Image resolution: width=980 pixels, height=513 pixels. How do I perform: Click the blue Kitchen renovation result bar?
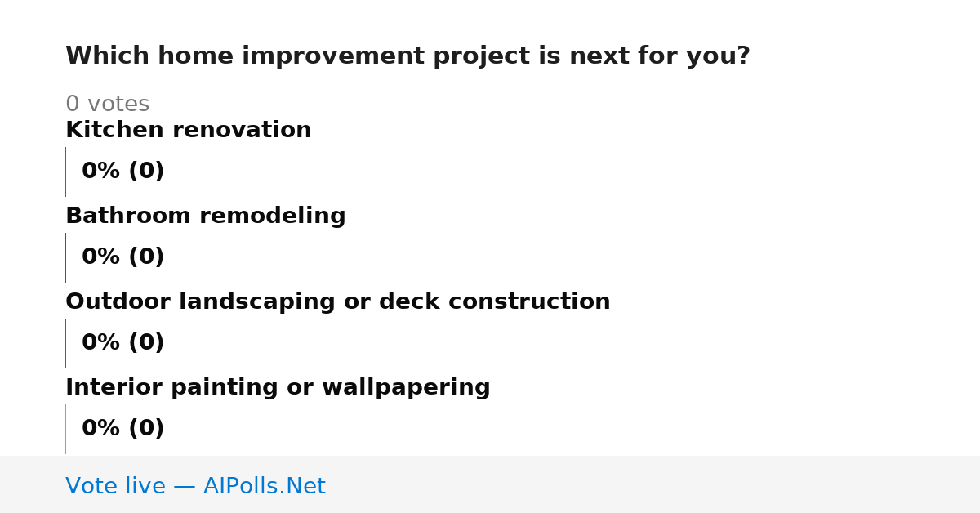[x=65, y=172]
